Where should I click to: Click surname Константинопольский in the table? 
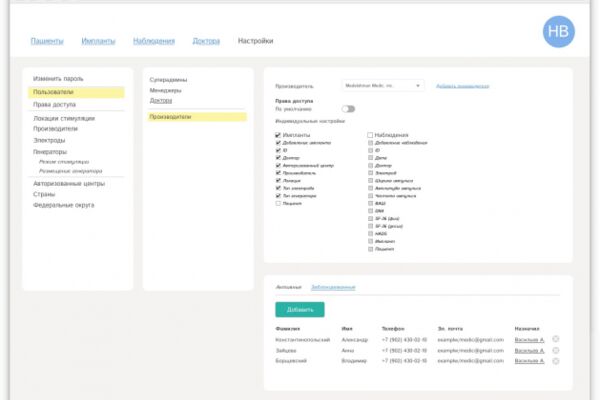click(303, 340)
